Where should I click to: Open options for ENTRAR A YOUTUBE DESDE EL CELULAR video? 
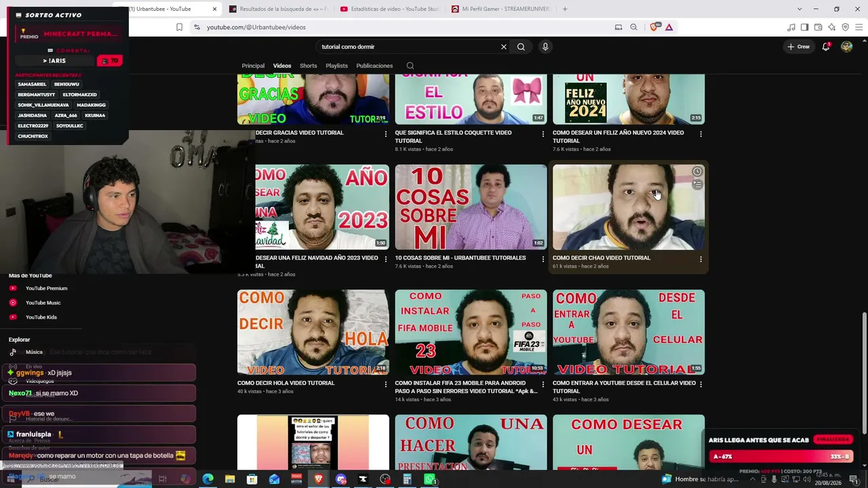pyautogui.click(x=701, y=384)
